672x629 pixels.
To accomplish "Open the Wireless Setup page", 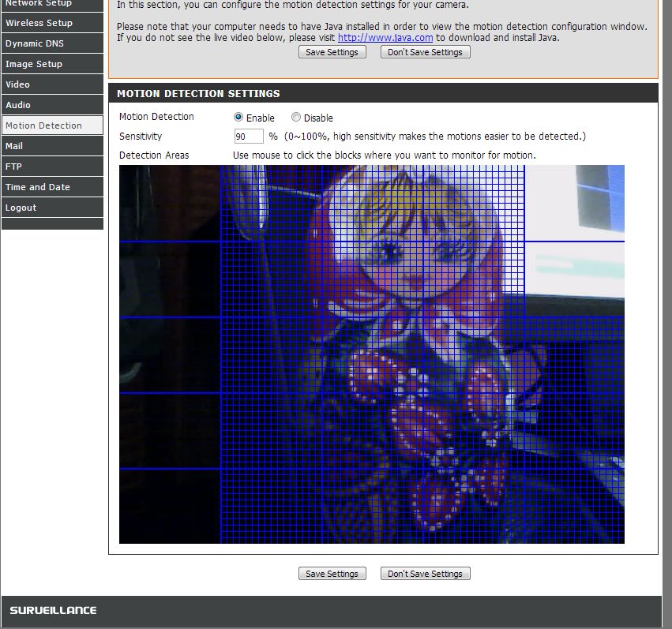I will (x=52, y=23).
